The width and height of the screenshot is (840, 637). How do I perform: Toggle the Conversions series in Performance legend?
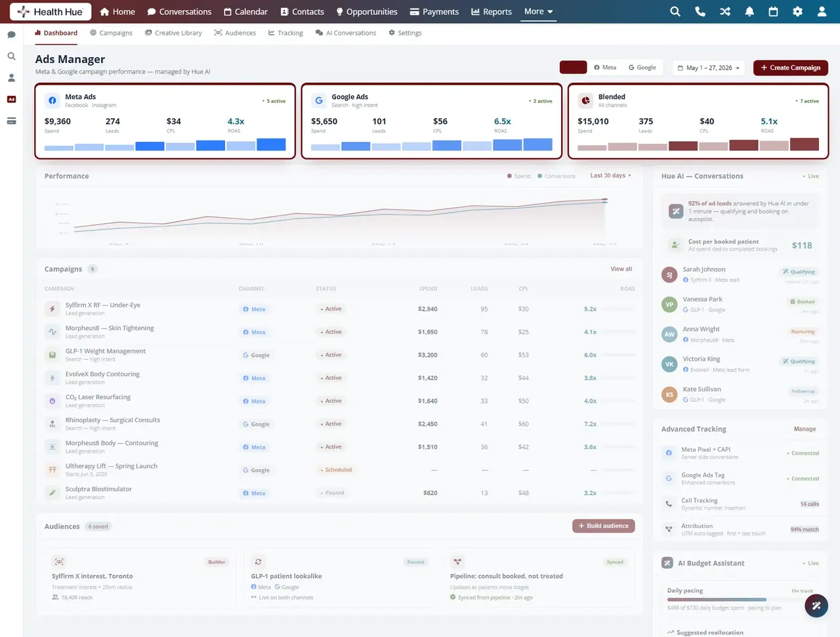coord(556,176)
